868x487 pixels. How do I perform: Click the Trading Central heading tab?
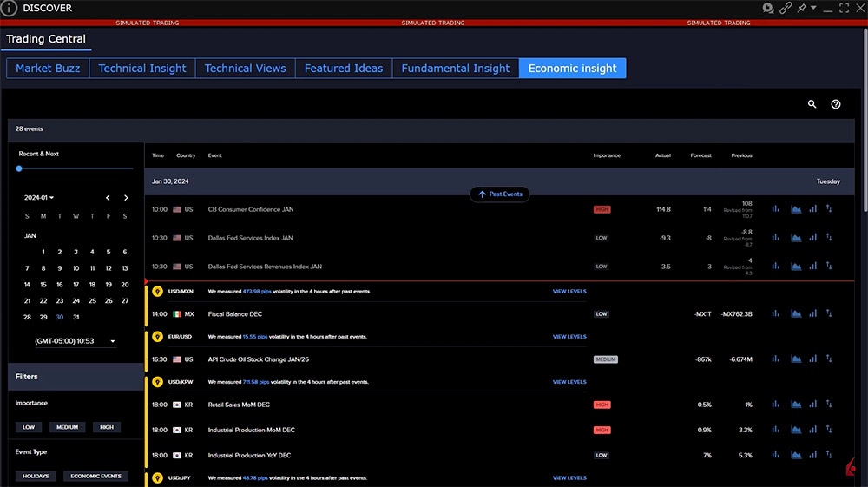[x=46, y=39]
